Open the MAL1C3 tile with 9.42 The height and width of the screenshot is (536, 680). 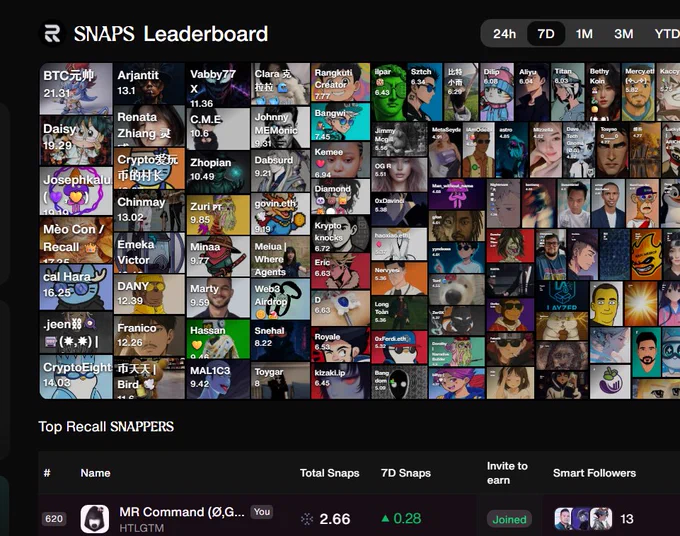218,379
